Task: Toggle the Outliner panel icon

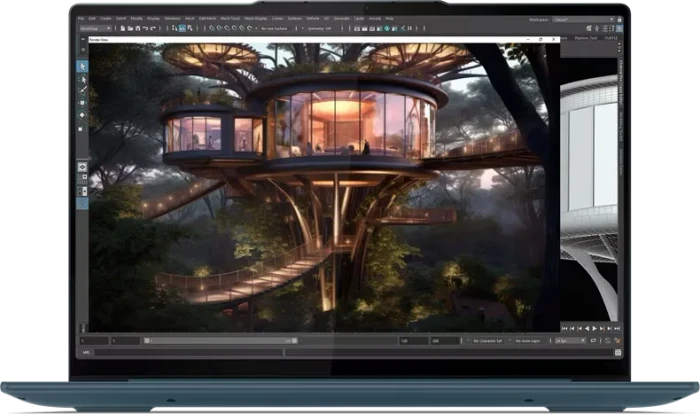Action: click(x=82, y=204)
